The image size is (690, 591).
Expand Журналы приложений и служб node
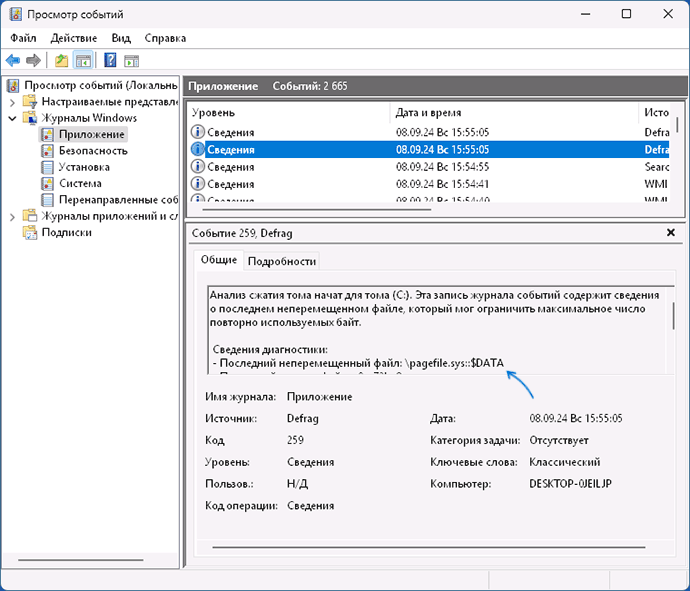[12, 217]
